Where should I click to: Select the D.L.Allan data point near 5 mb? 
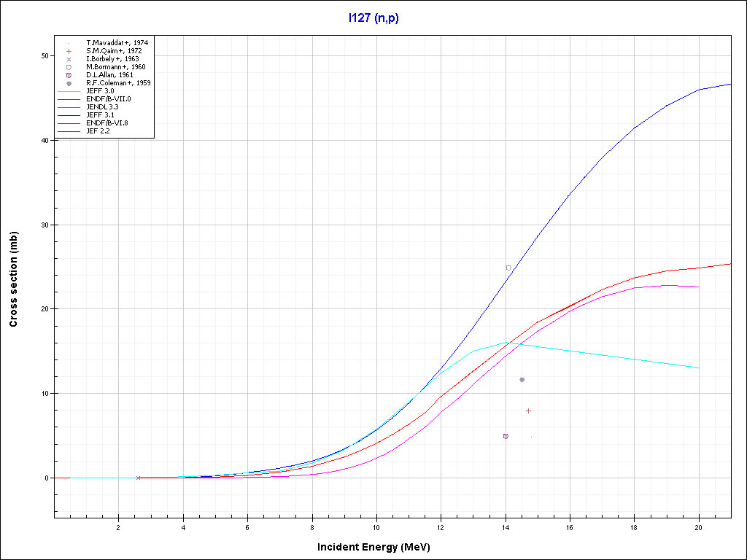tap(506, 436)
